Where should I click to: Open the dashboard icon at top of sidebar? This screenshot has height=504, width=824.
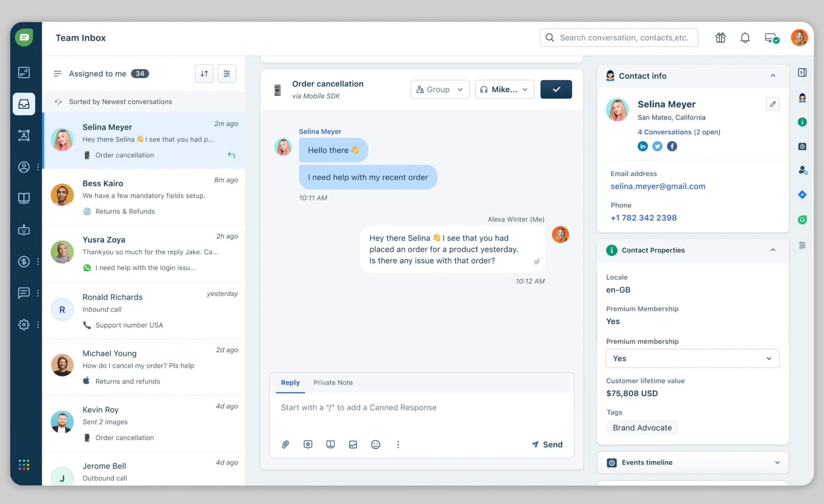click(24, 72)
